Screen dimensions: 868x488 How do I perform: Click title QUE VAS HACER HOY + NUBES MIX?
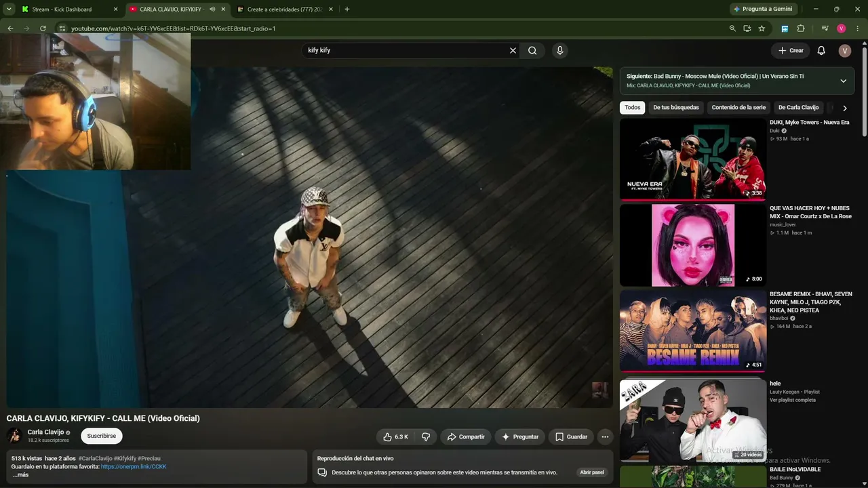[810, 212]
